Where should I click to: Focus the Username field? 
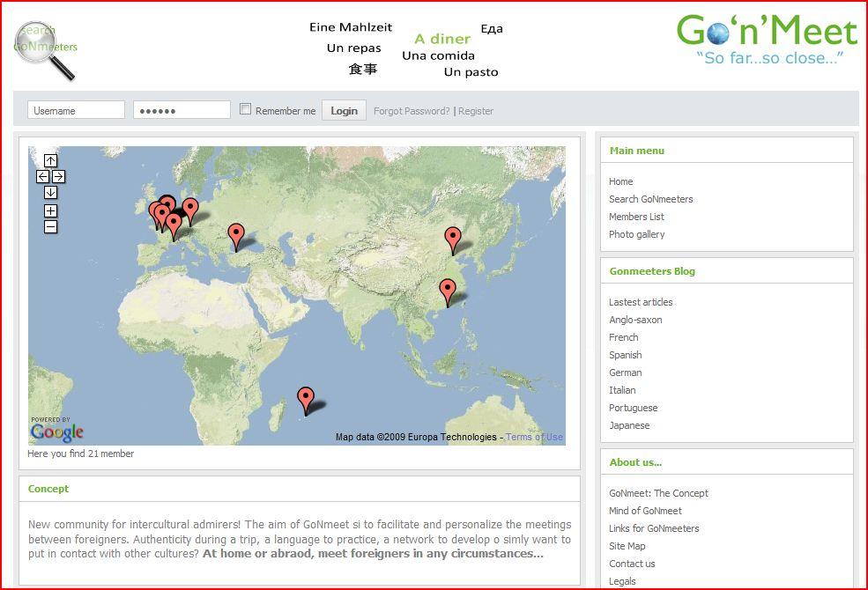pyautogui.click(x=77, y=110)
